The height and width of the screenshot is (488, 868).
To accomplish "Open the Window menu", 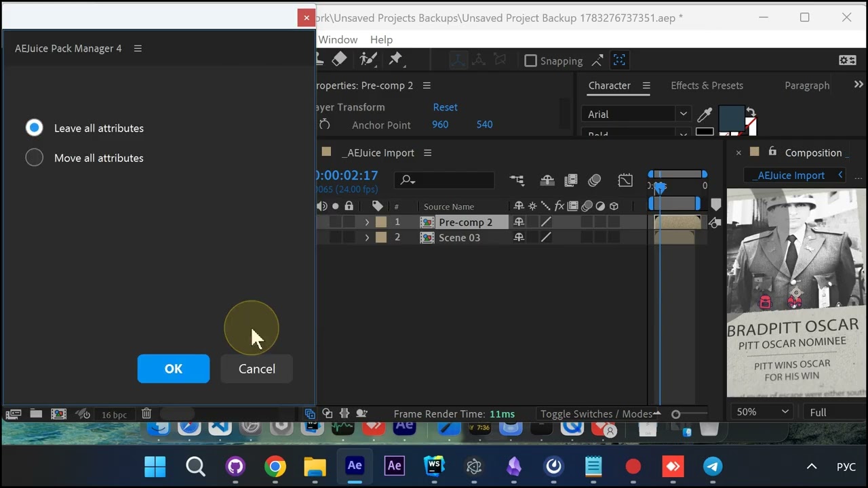I will point(338,39).
